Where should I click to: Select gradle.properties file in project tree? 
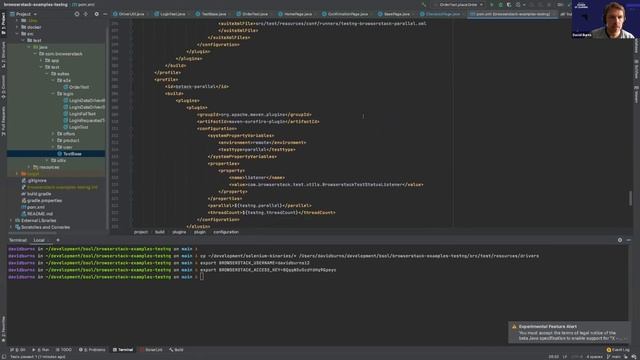[x=42, y=200]
